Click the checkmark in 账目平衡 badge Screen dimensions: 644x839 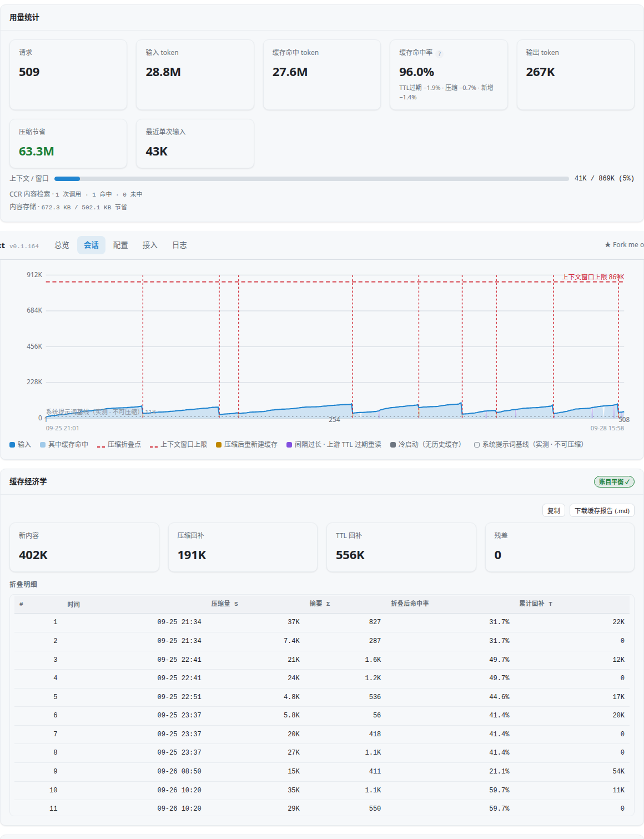[627, 482]
